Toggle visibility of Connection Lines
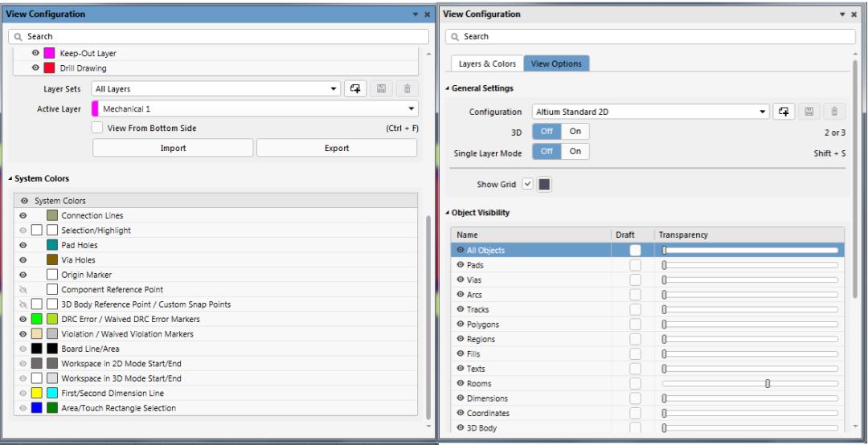Image resolution: width=868 pixels, height=445 pixels. click(x=23, y=215)
